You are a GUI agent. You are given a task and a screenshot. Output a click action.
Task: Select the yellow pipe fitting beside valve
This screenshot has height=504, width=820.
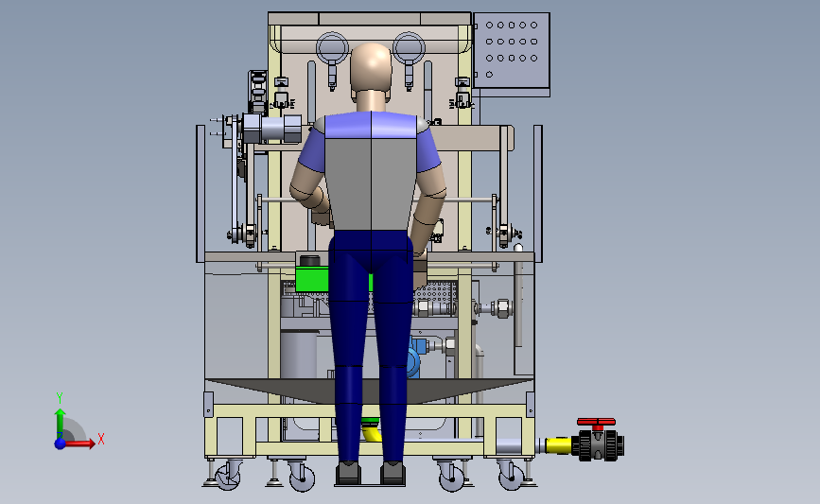pos(559,445)
